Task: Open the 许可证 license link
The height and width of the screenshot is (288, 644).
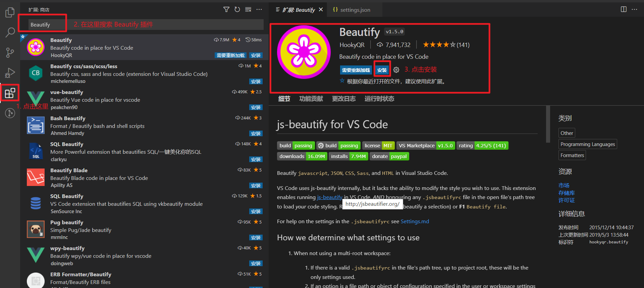Action: 567,200
